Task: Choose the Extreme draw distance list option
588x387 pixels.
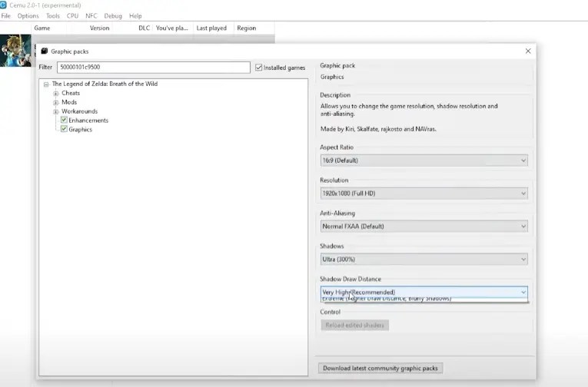Action: click(424, 299)
